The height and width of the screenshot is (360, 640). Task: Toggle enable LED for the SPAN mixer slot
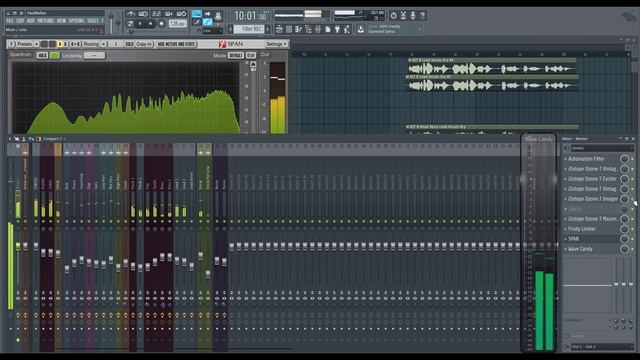[x=633, y=239]
